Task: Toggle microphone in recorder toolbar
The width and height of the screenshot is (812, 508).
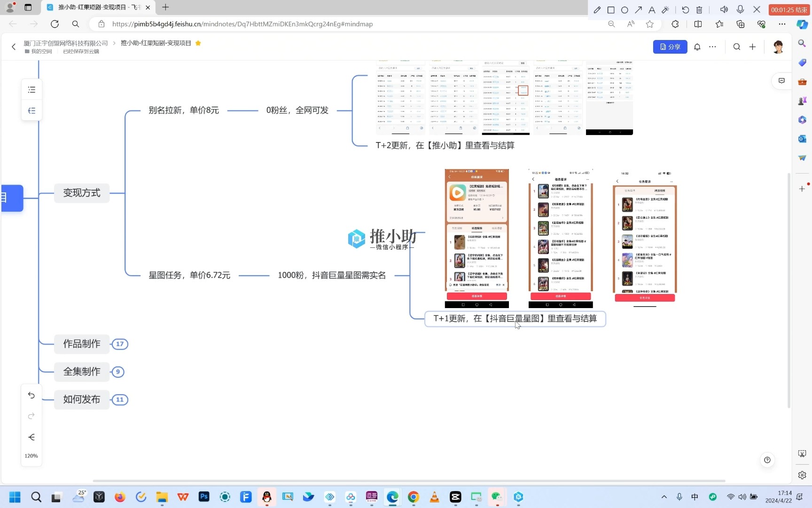Action: 741,9
